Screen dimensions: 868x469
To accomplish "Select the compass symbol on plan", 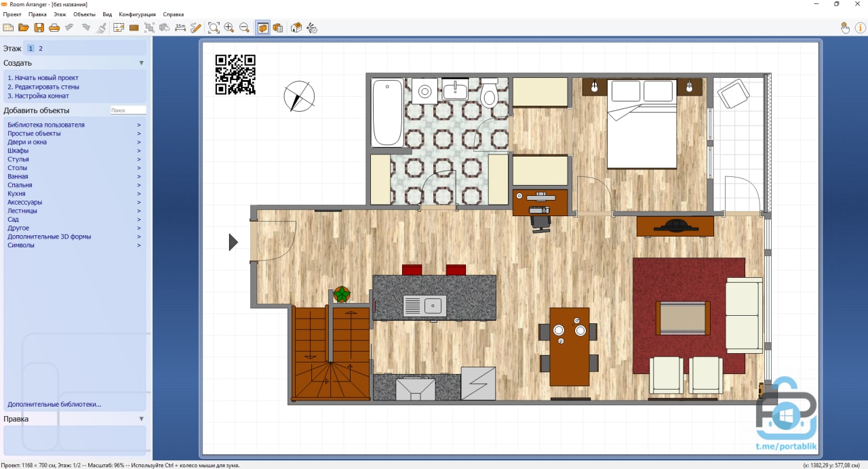I will (x=299, y=96).
